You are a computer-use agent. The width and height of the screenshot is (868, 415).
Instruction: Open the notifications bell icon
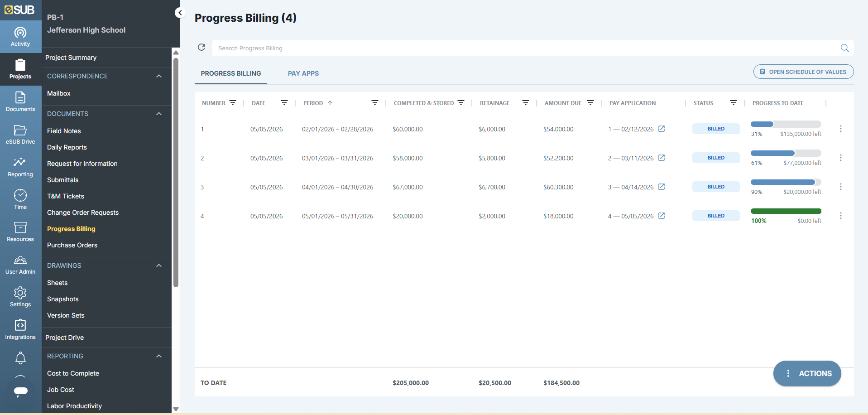click(20, 358)
